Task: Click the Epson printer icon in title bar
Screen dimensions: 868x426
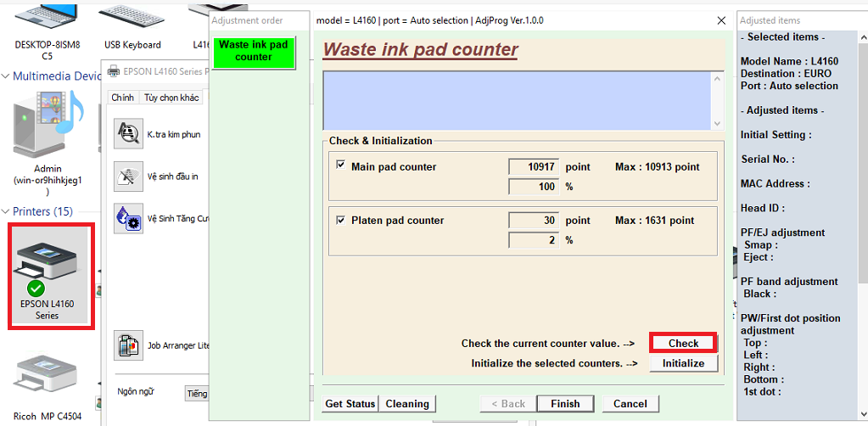Action: (113, 71)
